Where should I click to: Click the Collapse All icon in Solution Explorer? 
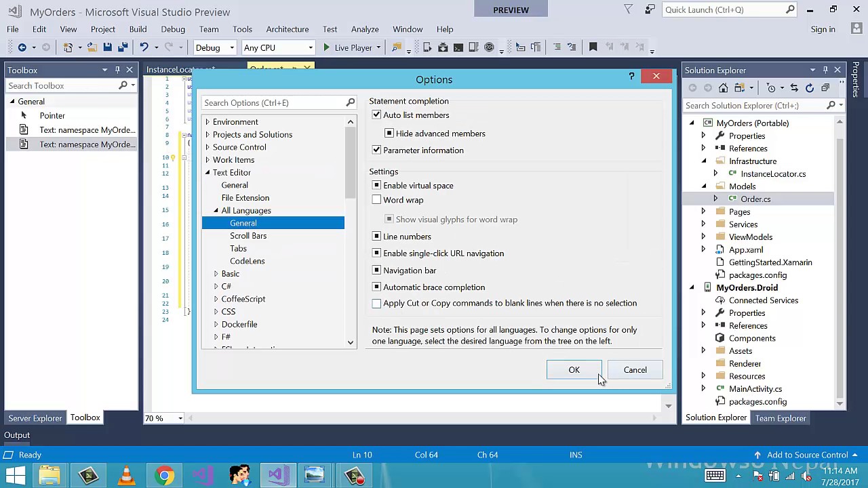[825, 88]
